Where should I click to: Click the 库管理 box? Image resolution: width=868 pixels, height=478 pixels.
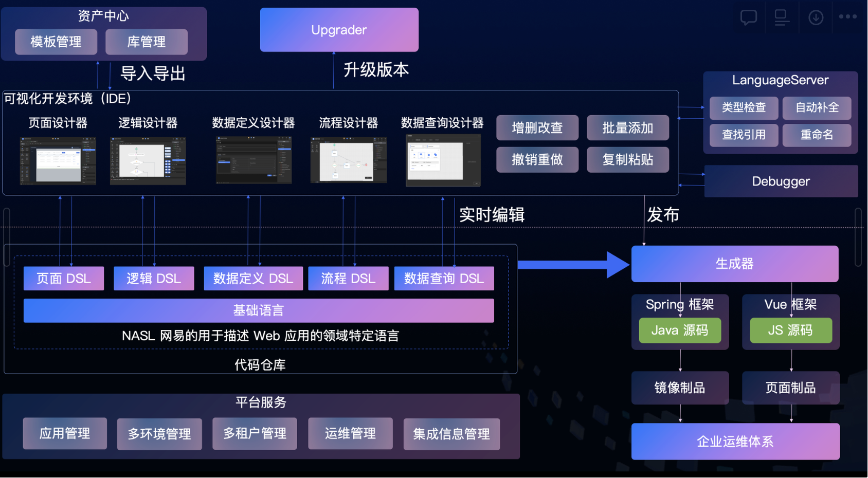point(147,42)
